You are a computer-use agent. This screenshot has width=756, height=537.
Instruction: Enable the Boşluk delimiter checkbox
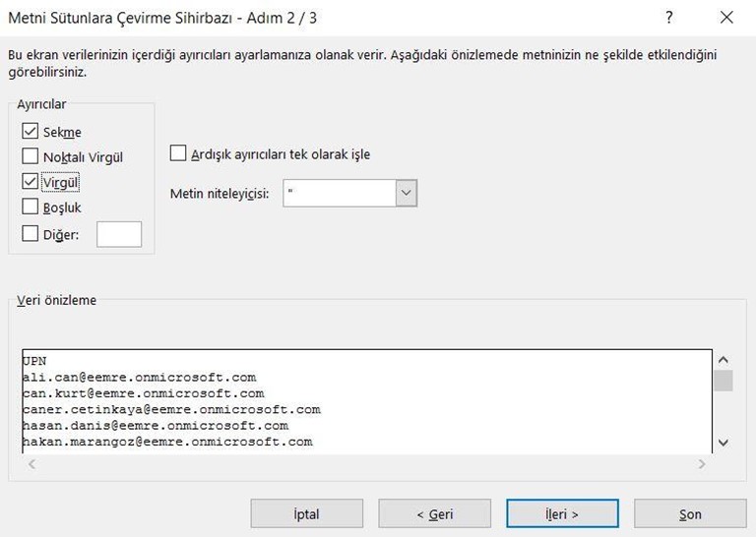tap(30, 207)
